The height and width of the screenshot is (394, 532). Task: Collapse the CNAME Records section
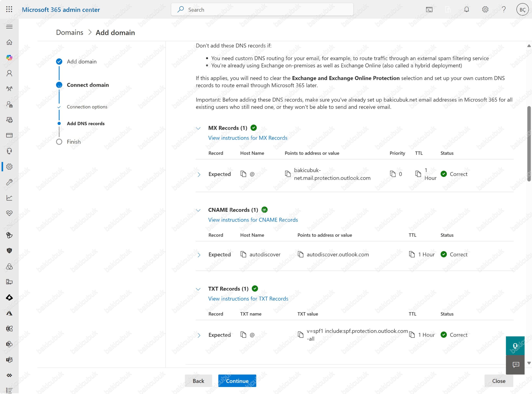tap(198, 210)
